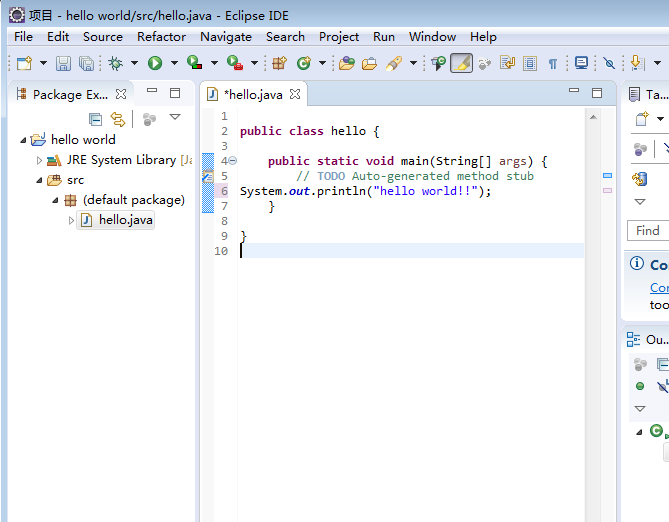669x522 pixels.
Task: Click the New Java Class icon
Action: pyautogui.click(x=303, y=63)
